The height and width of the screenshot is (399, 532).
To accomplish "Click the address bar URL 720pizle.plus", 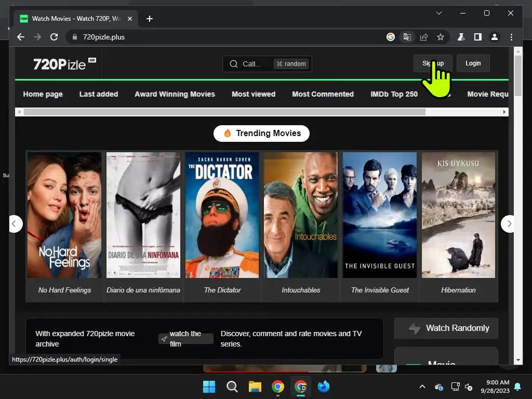I will [104, 37].
